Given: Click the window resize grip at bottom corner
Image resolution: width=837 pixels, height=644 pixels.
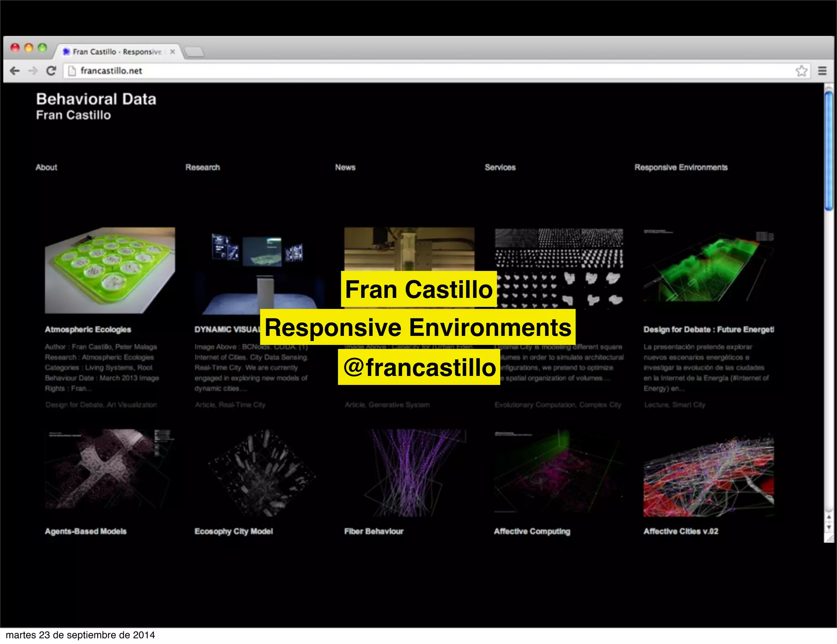Looking at the screenshot, I should tap(829, 539).
